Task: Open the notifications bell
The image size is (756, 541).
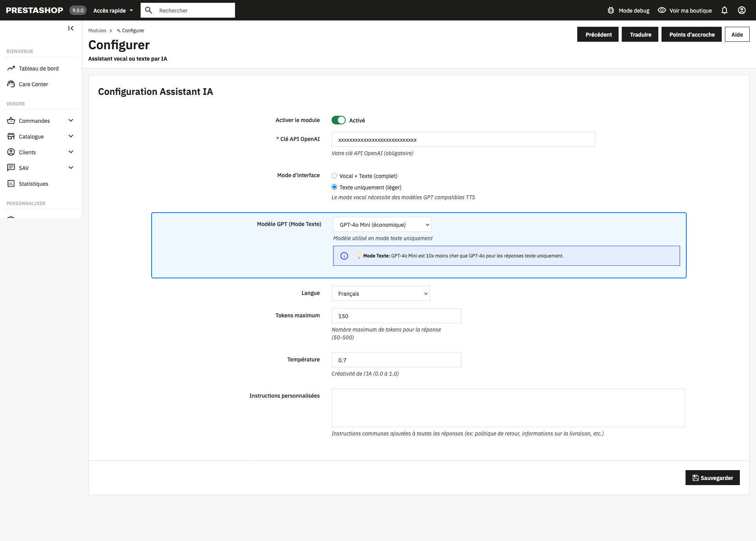Action: [x=724, y=10]
